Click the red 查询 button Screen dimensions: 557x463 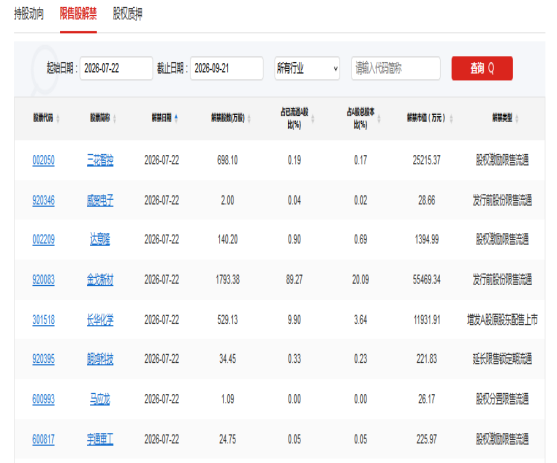coord(482,68)
